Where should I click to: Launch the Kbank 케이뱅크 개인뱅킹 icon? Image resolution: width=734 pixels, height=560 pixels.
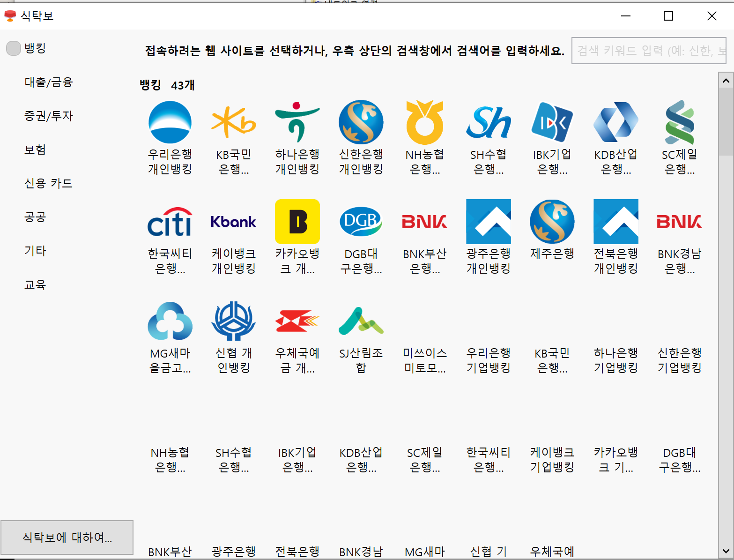234,222
